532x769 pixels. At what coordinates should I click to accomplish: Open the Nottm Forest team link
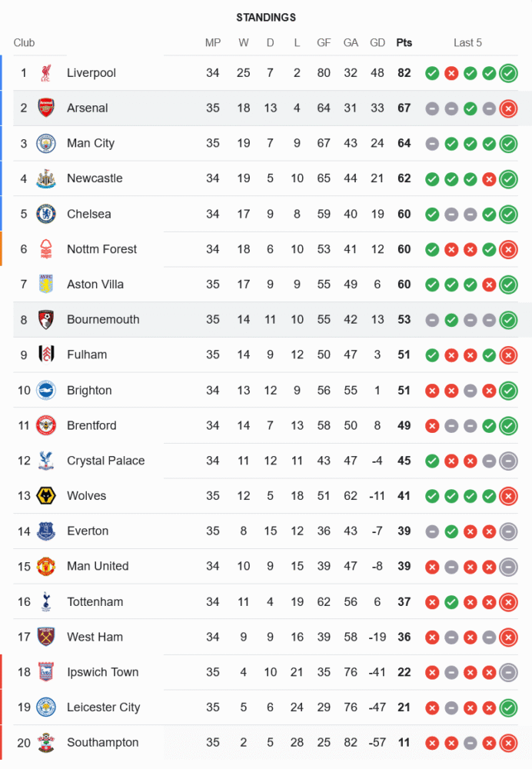click(101, 249)
